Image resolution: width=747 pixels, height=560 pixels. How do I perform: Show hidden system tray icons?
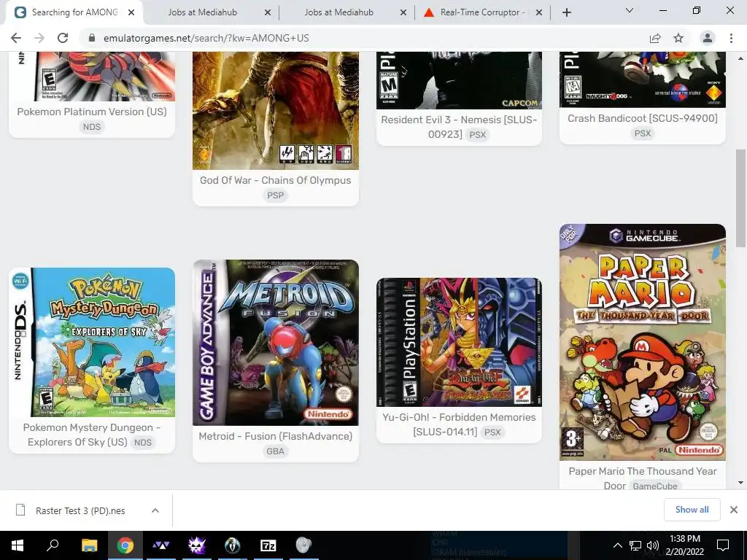click(617, 545)
